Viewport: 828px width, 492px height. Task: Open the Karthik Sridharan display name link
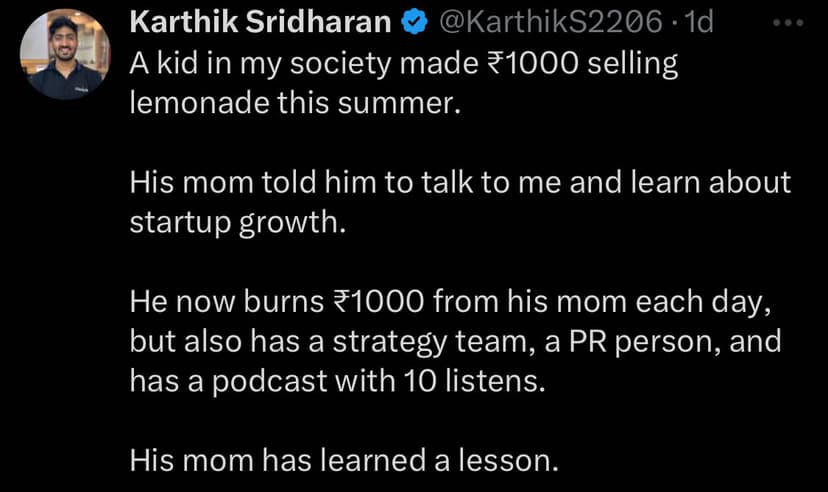(262, 21)
